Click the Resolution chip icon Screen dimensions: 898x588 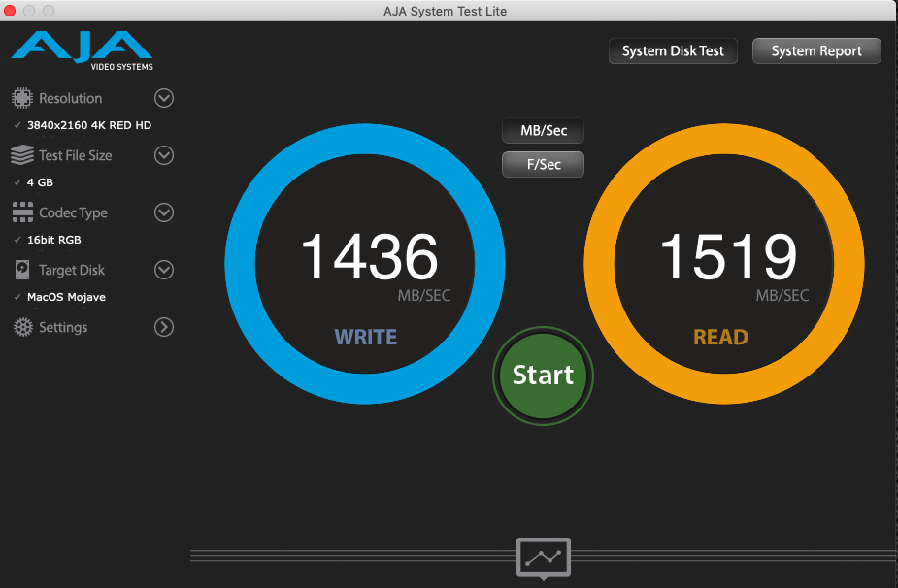tap(22, 98)
